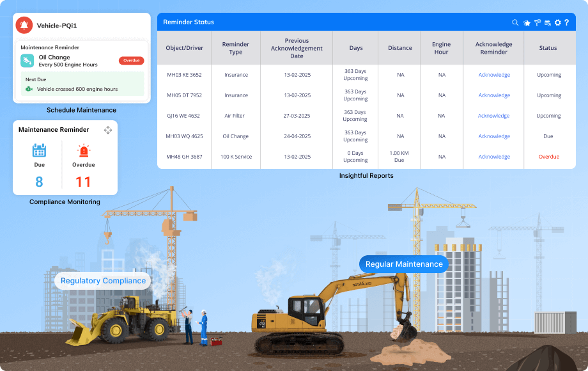Screen dimensions: 588x371
Task: Select the Oil Change service icon
Action: pyautogui.click(x=26, y=61)
